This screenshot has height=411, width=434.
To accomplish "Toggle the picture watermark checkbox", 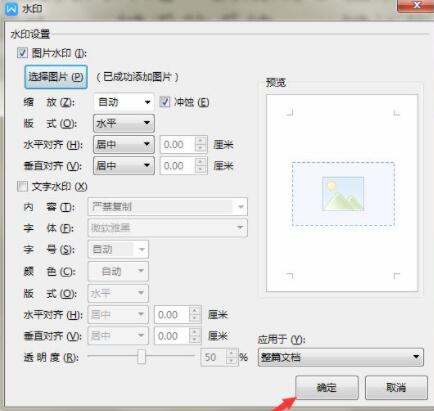I will pyautogui.click(x=22, y=53).
